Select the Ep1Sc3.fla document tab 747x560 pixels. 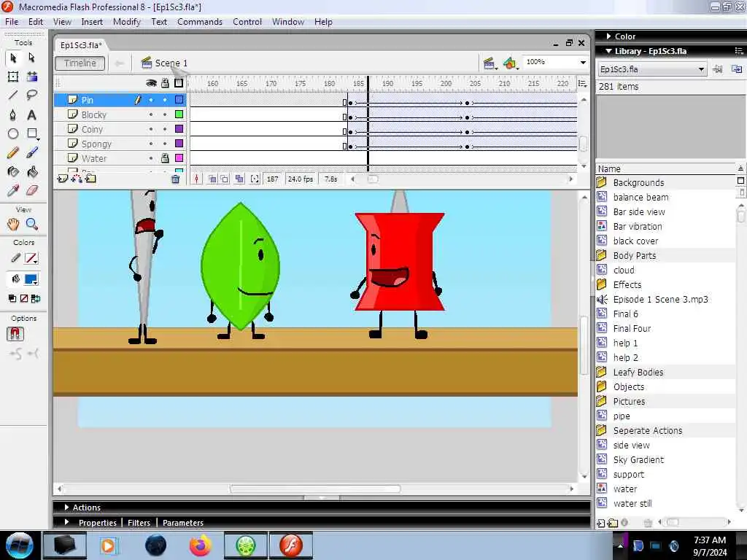click(81, 45)
